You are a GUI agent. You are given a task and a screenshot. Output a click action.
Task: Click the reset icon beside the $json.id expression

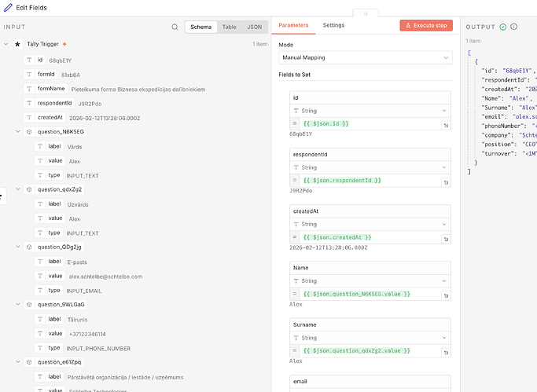click(446, 125)
